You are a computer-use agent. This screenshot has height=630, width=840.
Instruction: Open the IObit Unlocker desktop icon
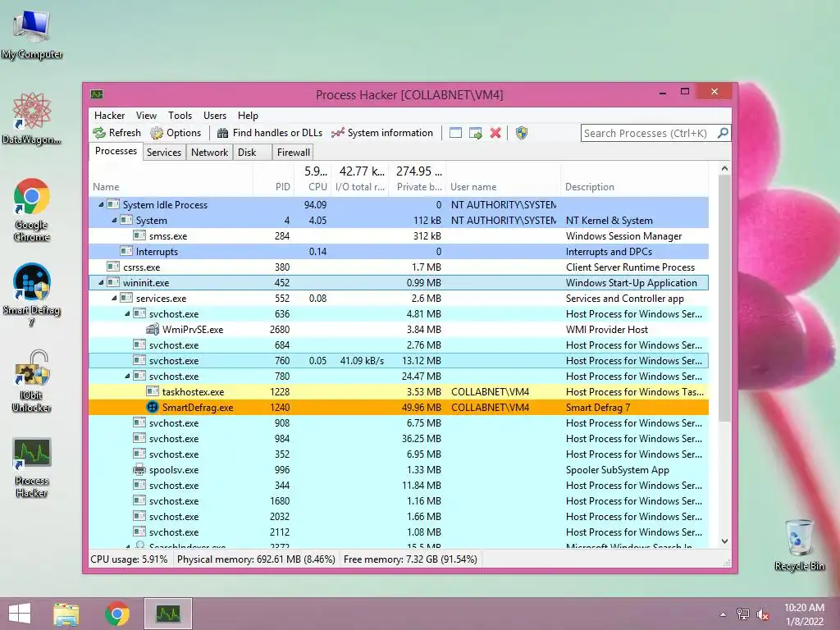pyautogui.click(x=32, y=381)
